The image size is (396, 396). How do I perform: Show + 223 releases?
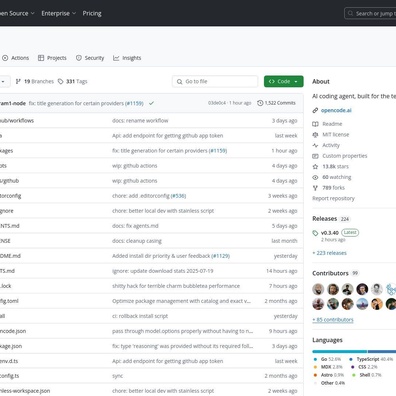coord(329,253)
